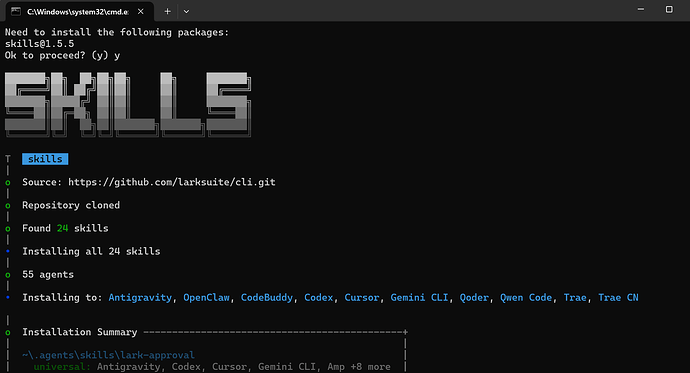Viewport: 690px width, 373px height.
Task: Click the 'OpenClaw' agent name
Action: 206,298
